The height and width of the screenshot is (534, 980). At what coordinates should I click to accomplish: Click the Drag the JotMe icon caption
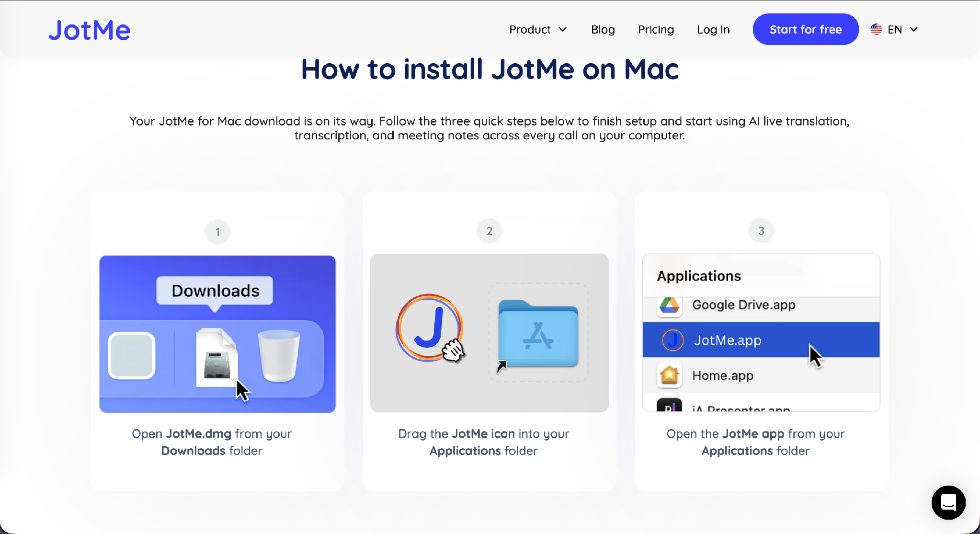click(x=484, y=442)
